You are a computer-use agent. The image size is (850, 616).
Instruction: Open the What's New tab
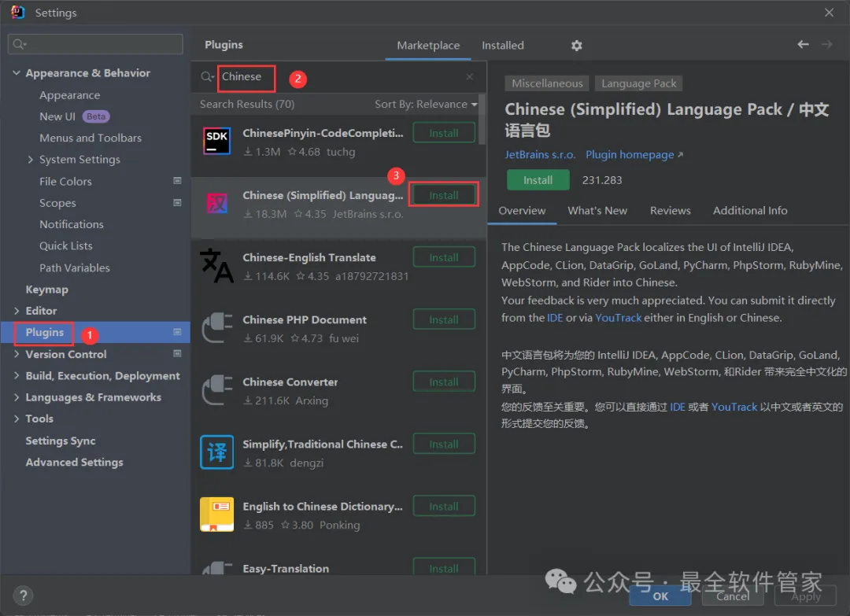click(x=597, y=211)
